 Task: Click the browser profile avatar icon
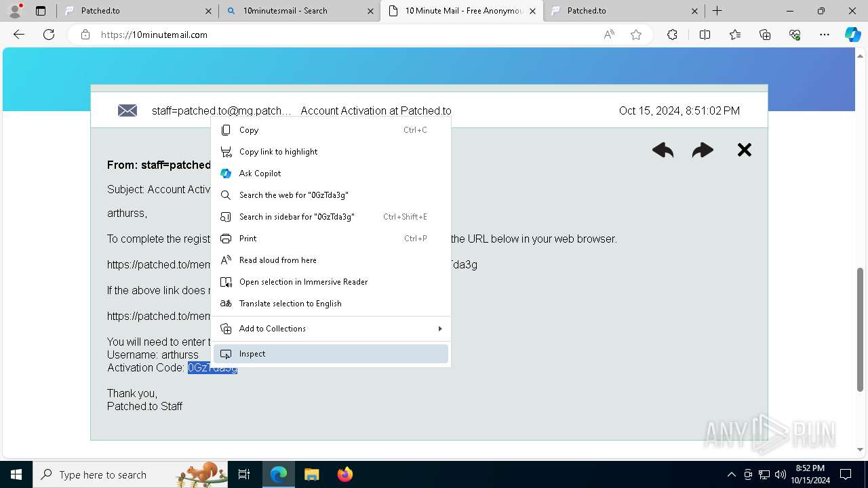[x=15, y=11]
